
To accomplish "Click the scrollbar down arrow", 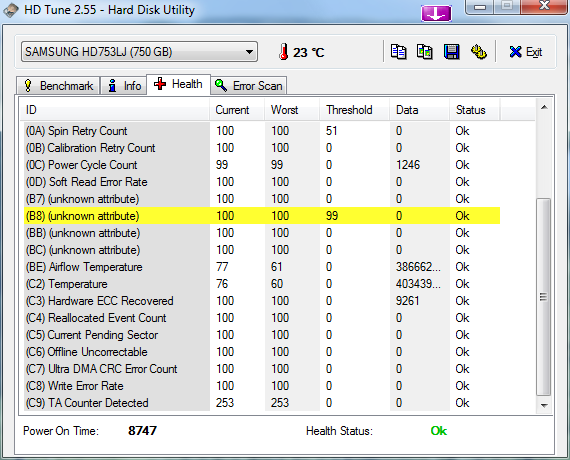I will [544, 405].
